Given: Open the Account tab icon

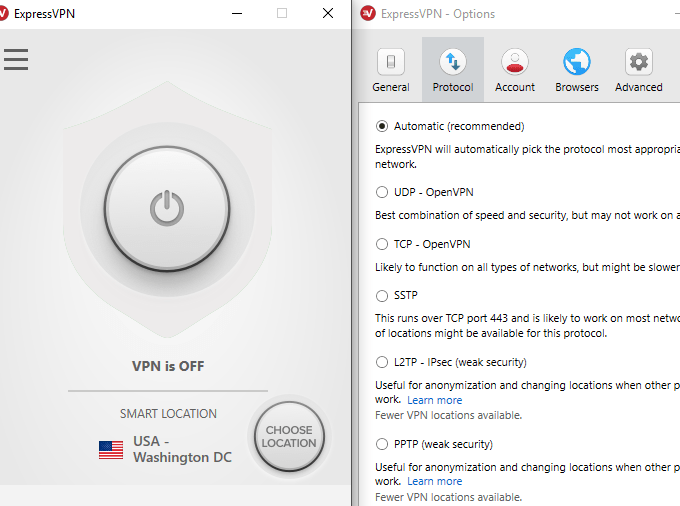Looking at the screenshot, I should click(x=515, y=70).
